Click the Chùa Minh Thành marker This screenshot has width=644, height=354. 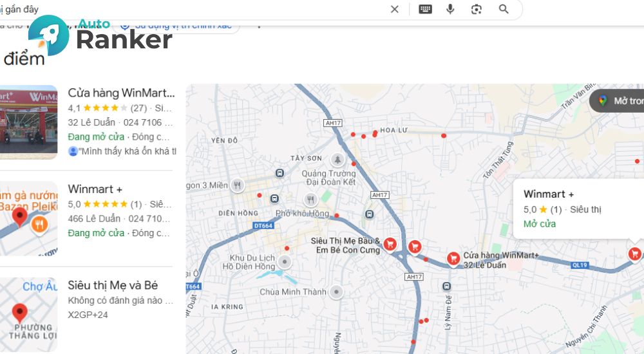[x=336, y=292]
